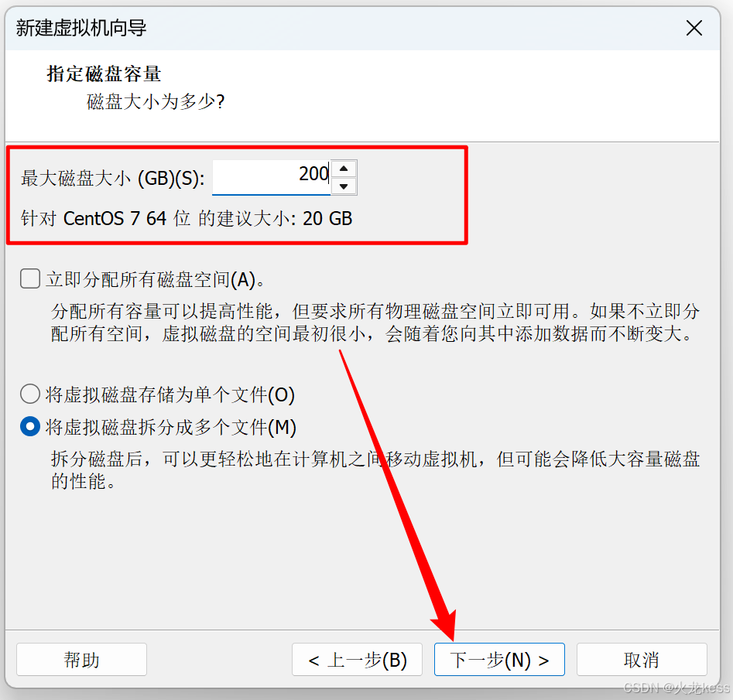Close the 新建虚拟机向导 dialog
Screen dimensions: 733x700
click(x=694, y=28)
